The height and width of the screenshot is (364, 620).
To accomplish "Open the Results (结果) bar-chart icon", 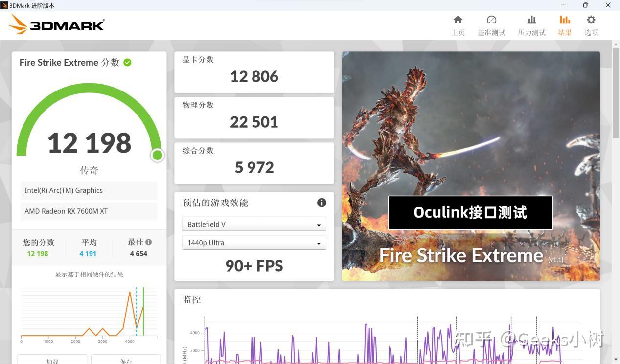I will pos(565,20).
